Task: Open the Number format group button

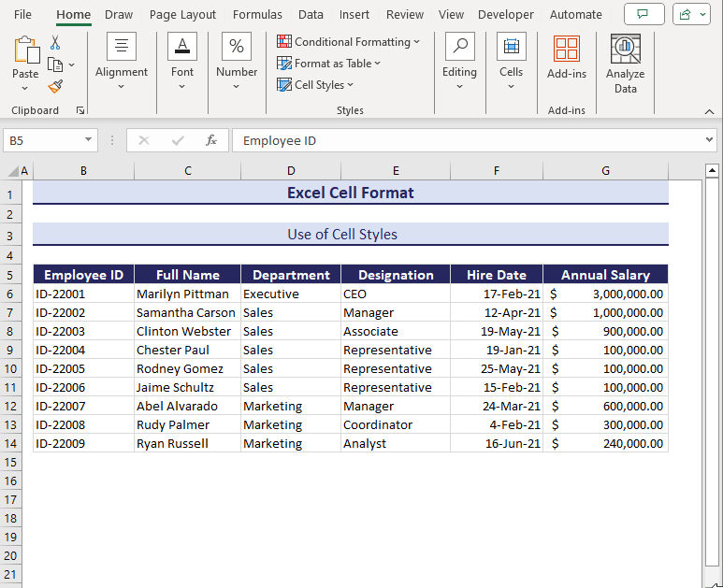Action: (x=237, y=63)
